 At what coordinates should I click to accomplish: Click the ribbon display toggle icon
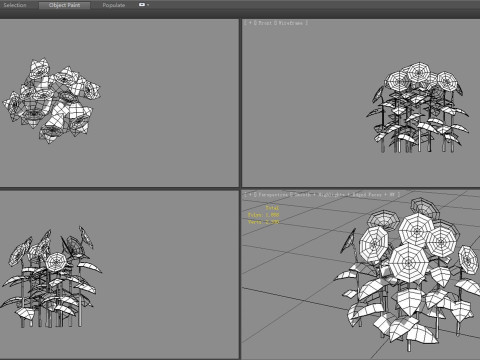pos(142,5)
